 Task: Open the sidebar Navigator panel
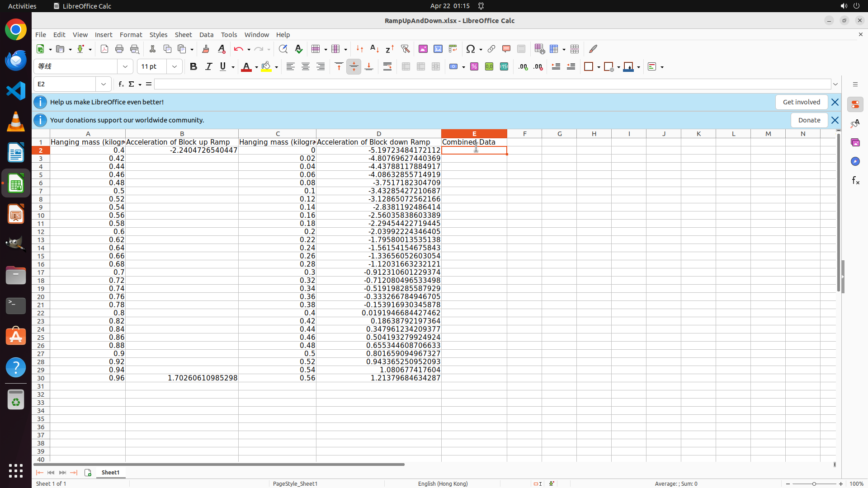pos(855,161)
